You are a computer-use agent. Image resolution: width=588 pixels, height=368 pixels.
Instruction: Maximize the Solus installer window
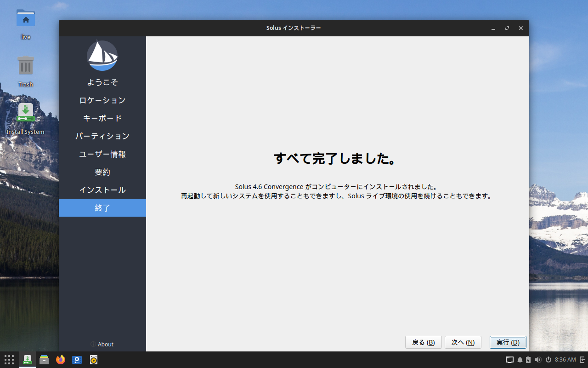pos(507,28)
